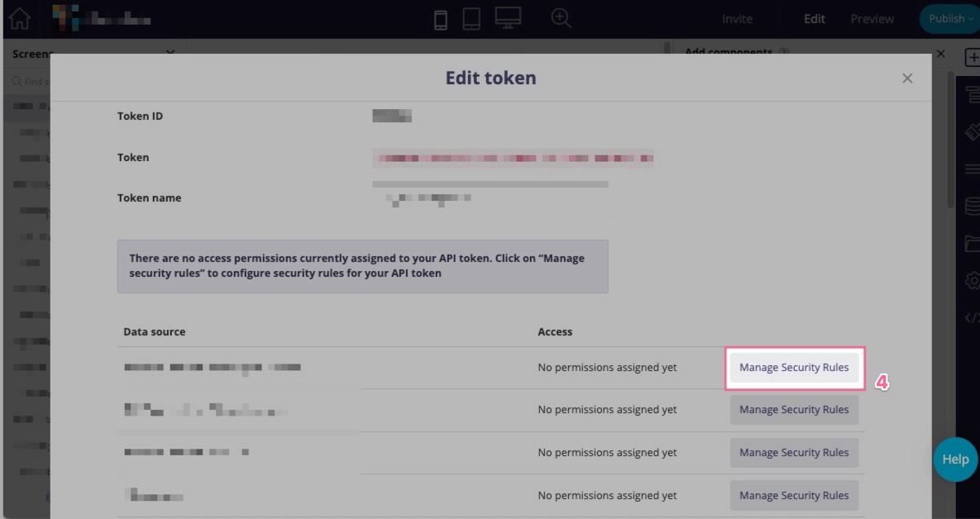Click Invite in the top bar
Screen dimensions: 980x519
click(737, 19)
